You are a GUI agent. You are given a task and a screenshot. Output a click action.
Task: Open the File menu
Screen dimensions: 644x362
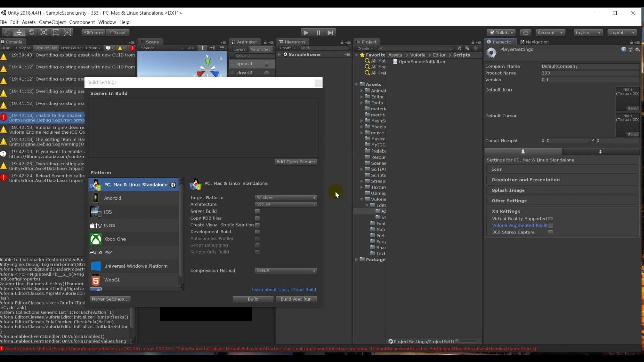click(x=3, y=22)
